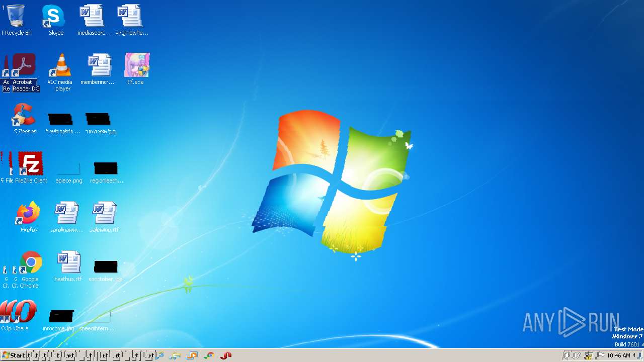This screenshot has height=362, width=644.
Task: Select the tif.exe file icon
Action: click(136, 69)
